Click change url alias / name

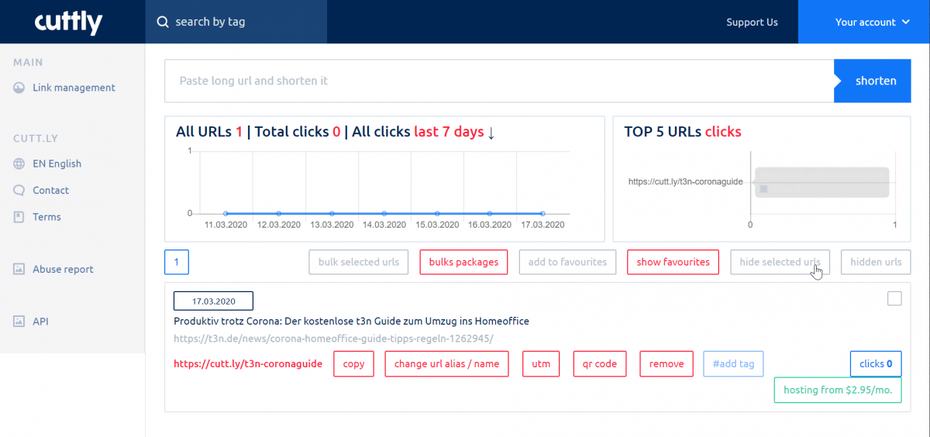tap(447, 363)
